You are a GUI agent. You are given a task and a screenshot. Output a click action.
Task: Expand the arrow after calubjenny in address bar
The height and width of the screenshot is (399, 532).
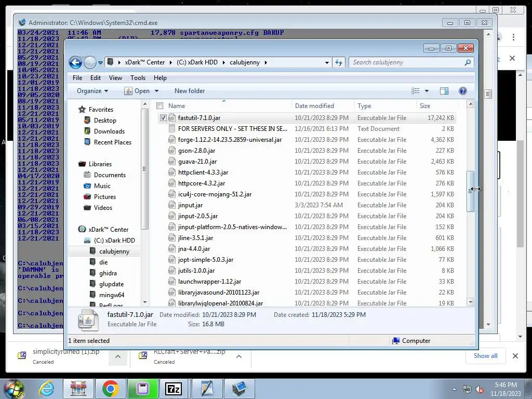265,62
